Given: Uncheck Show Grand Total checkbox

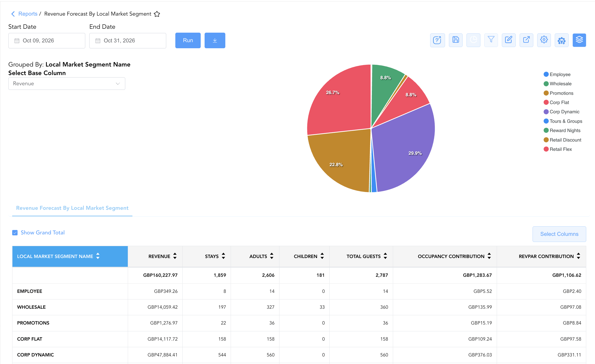Looking at the screenshot, I should pos(15,233).
